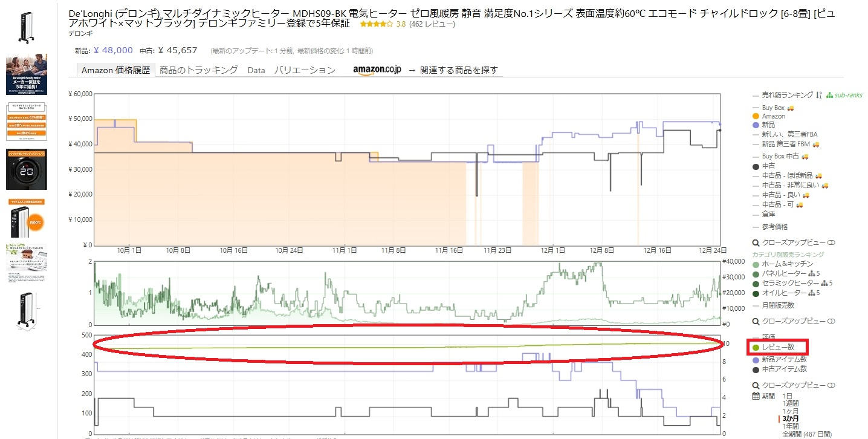Switch to バリエーション tab

[305, 70]
